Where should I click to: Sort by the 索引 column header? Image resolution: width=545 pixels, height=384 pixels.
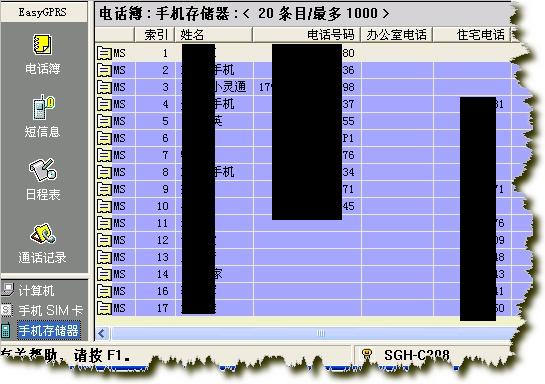[154, 34]
